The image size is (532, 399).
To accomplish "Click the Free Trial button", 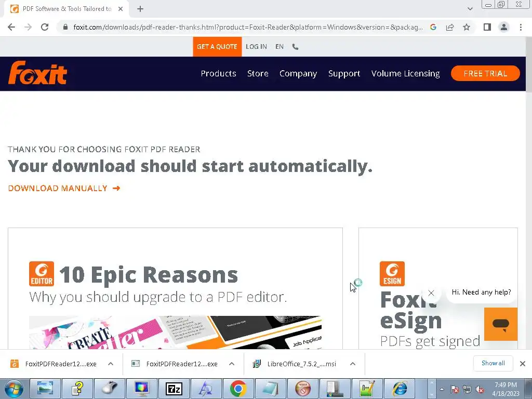I will [x=485, y=74].
